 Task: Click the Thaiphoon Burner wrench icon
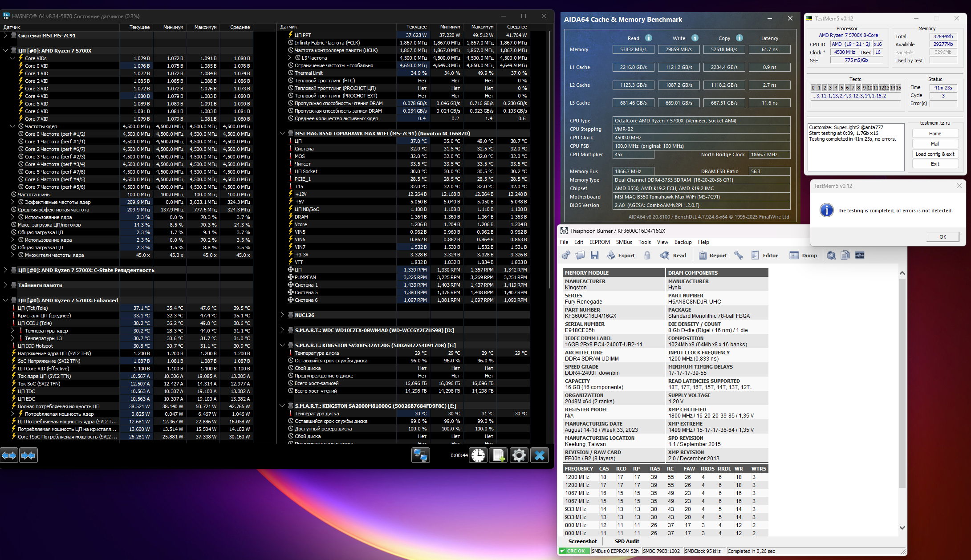pos(739,255)
